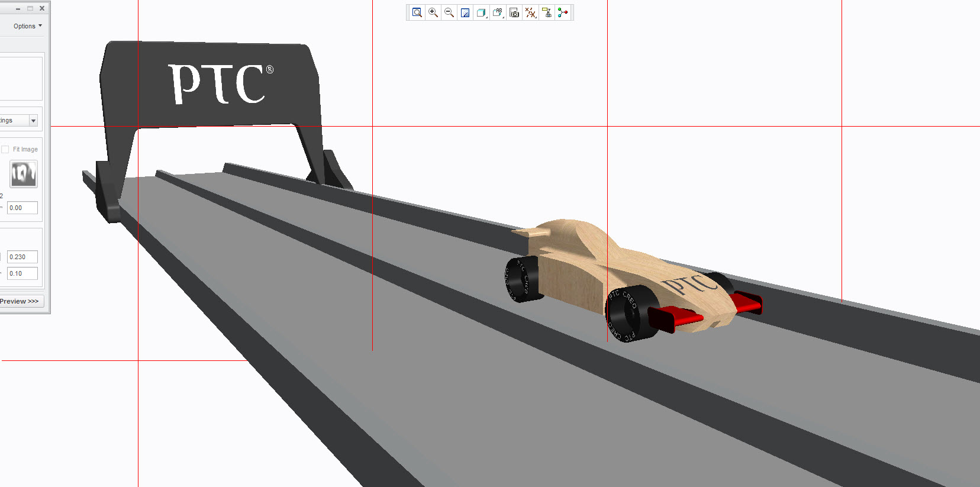
Task: Toggle the Spin Center icon
Action: 563,12
